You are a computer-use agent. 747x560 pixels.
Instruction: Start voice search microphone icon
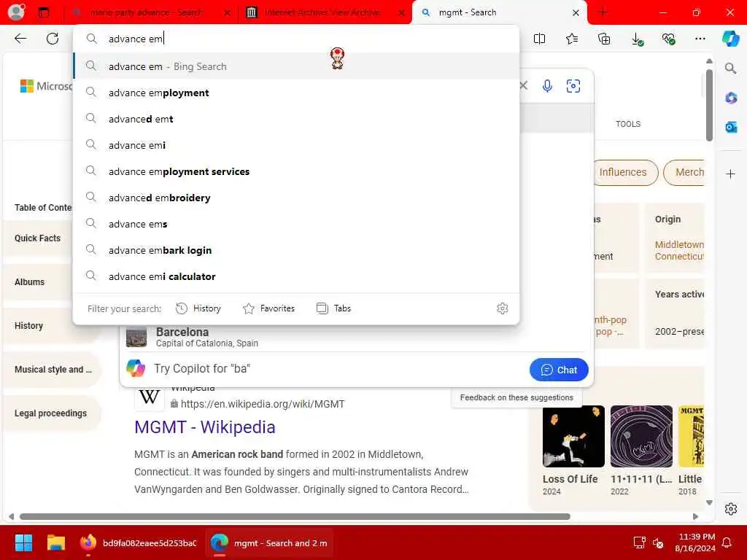547,86
